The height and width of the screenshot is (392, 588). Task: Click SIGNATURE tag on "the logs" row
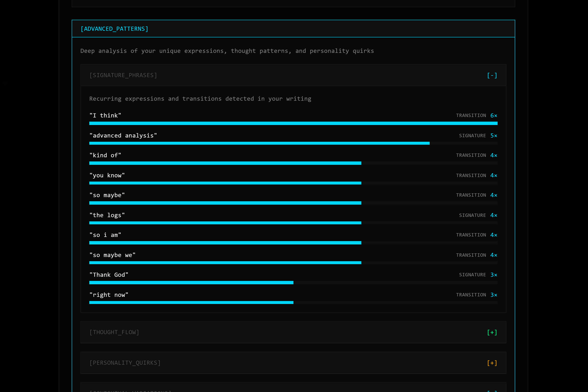[472, 215]
